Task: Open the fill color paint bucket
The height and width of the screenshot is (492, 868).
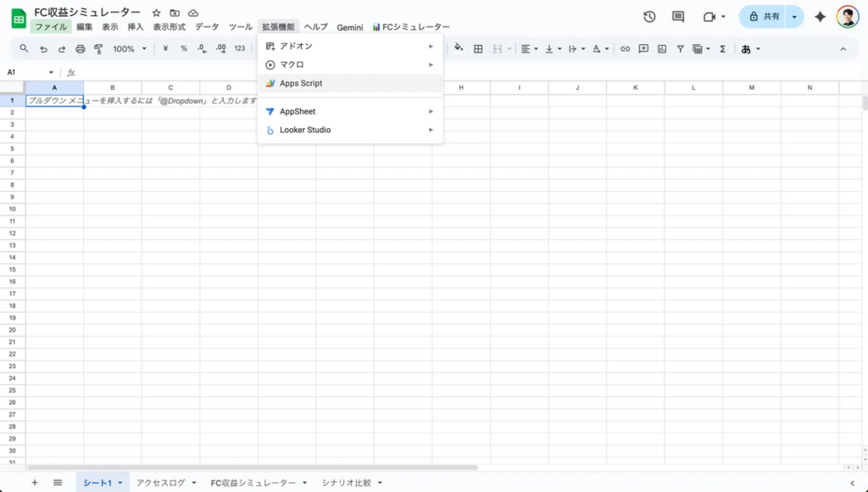Action: [459, 48]
